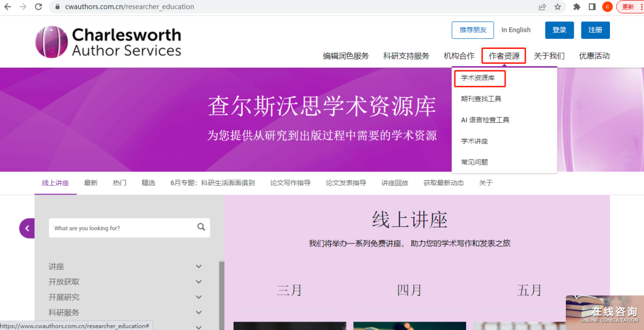Switch to the 精选 tab
Viewport: 644px width, 330px height.
coord(148,183)
